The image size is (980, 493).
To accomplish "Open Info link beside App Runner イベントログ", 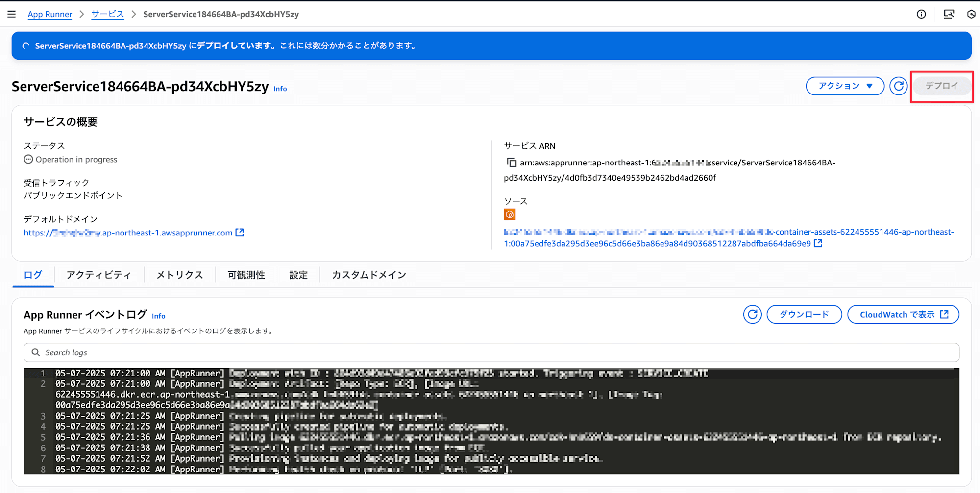I will 158,316.
